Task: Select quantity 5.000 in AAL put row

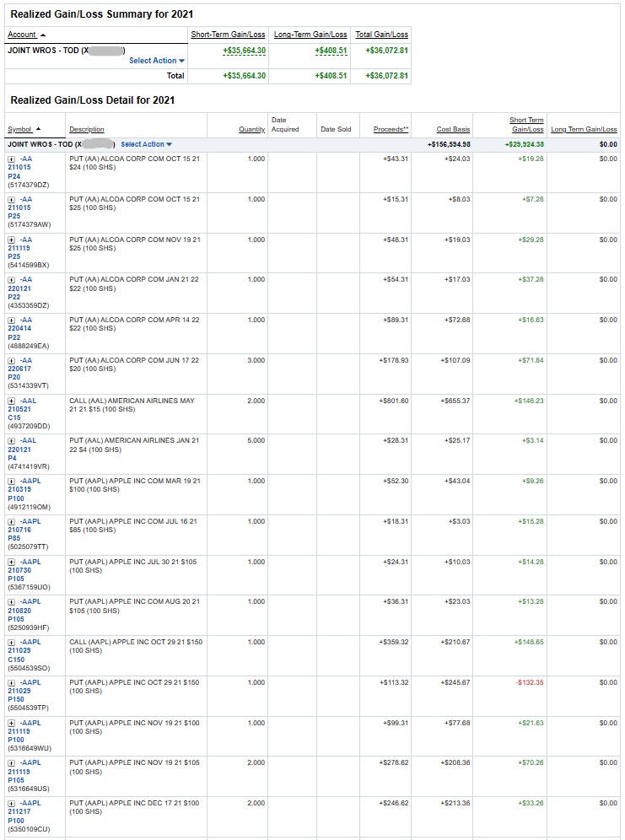Action: tap(256, 440)
